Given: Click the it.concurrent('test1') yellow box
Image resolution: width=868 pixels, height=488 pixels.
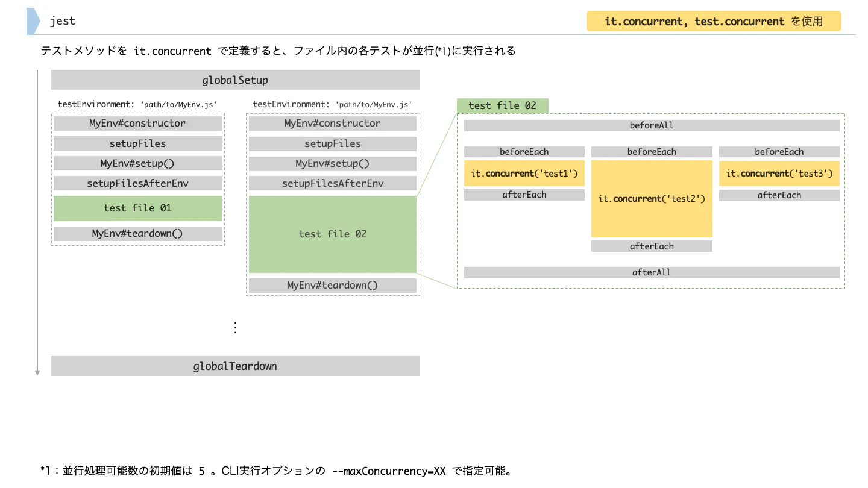Looking at the screenshot, I should (524, 174).
